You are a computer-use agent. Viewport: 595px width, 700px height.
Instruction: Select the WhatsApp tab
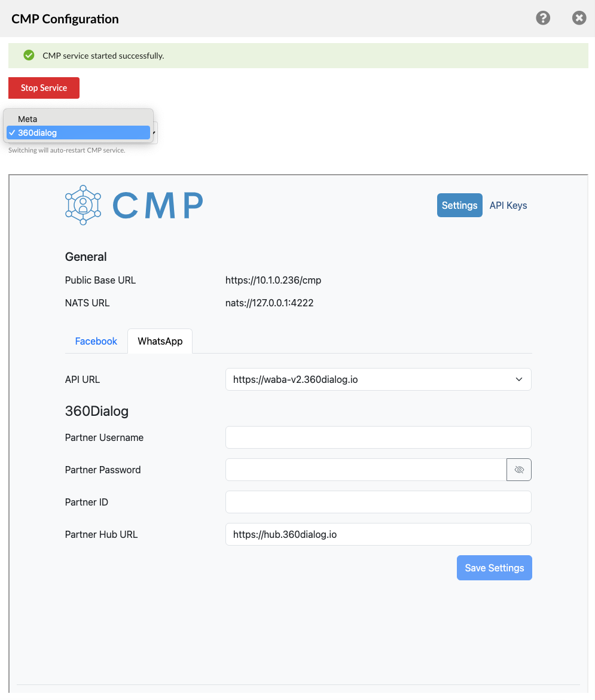[160, 341]
